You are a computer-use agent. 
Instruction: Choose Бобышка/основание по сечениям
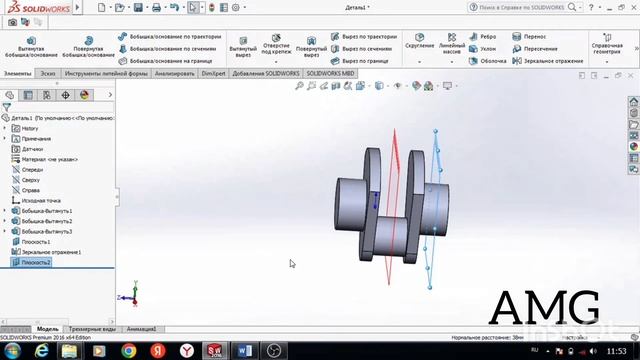click(167, 49)
